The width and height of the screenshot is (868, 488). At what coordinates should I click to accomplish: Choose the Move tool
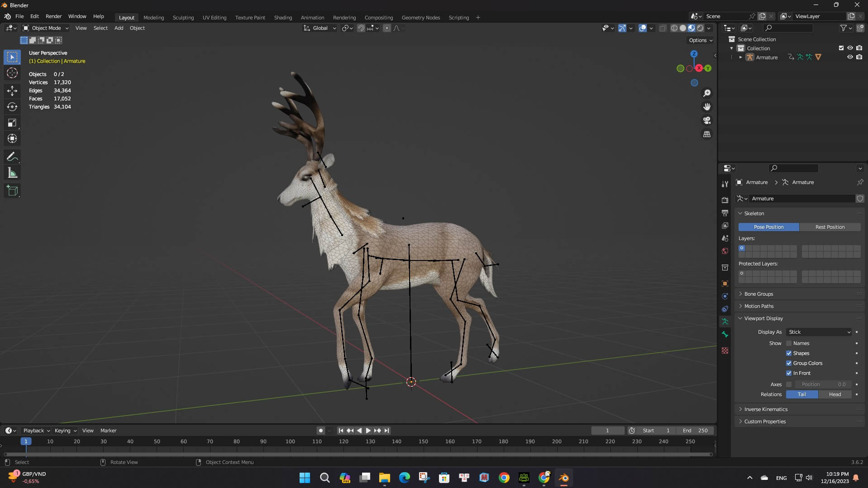pyautogui.click(x=12, y=91)
